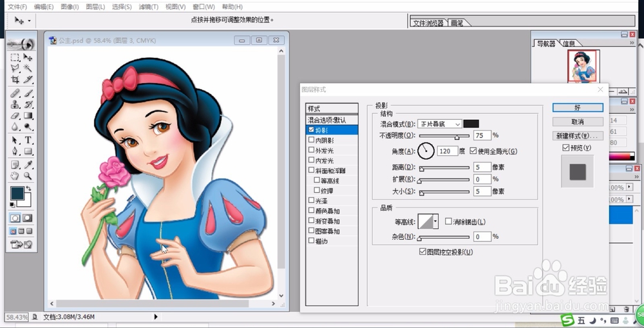This screenshot has height=328, width=644.
Task: Select the Pen tool
Action: click(15, 151)
